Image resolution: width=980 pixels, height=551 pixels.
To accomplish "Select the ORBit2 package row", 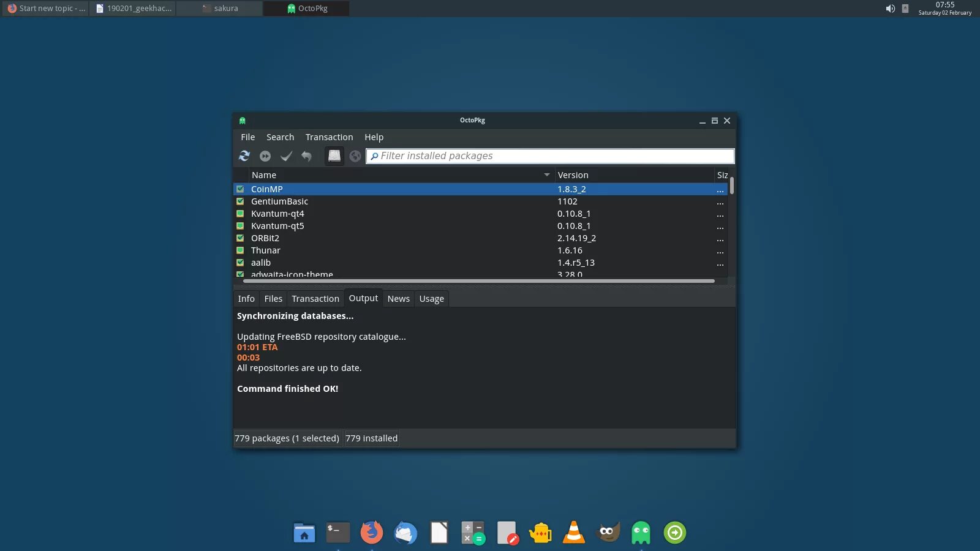I will [x=480, y=238].
